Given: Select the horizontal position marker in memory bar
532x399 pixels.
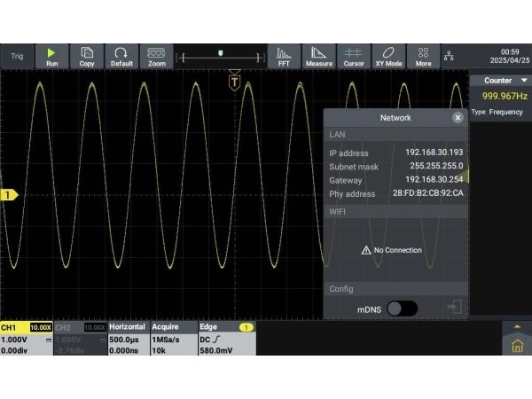Looking at the screenshot, I should [221, 53].
